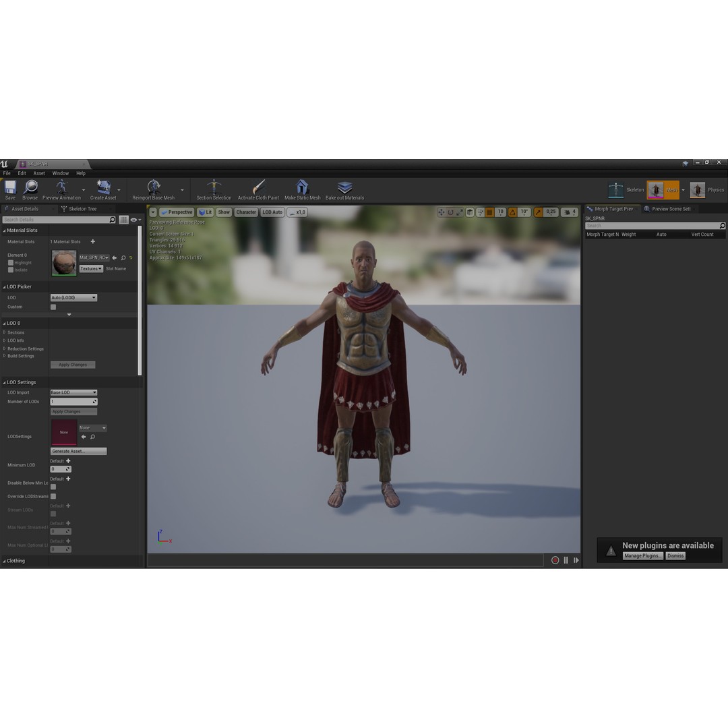Click Search Details input field
The image size is (728, 728).
pyautogui.click(x=59, y=220)
